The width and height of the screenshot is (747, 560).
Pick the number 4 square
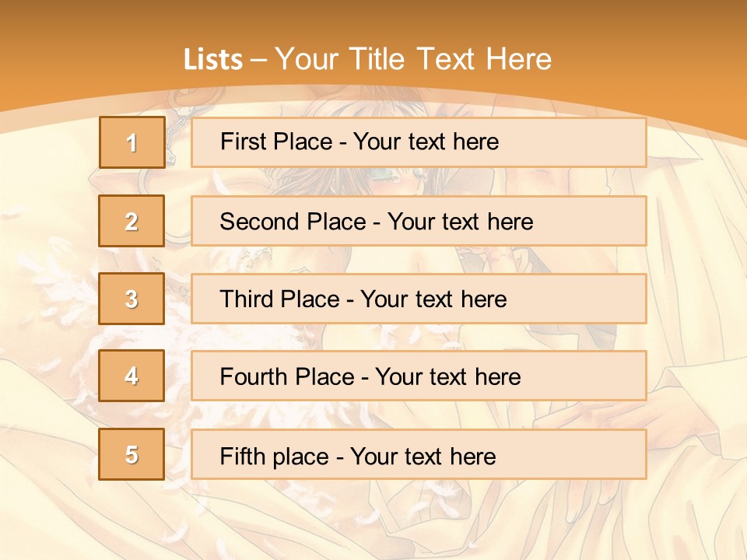(132, 376)
